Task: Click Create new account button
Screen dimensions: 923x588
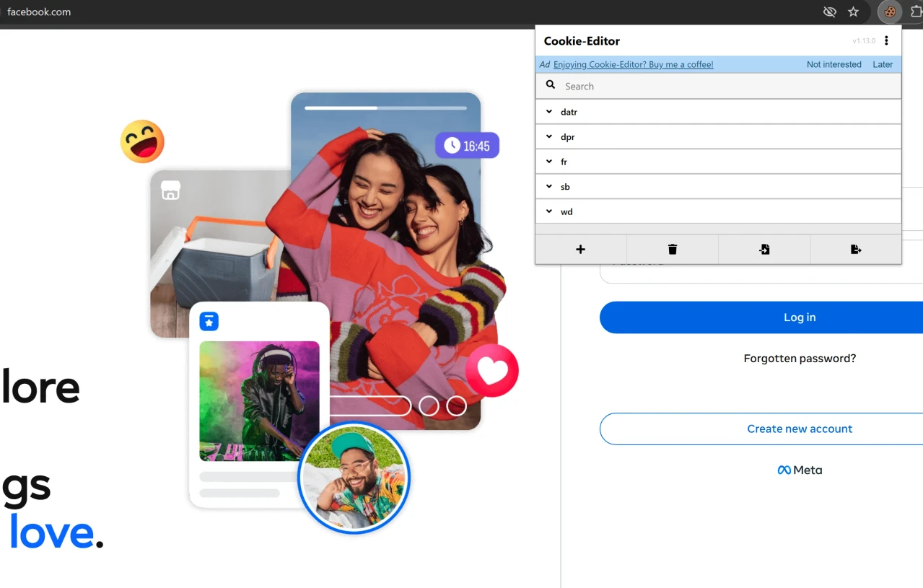Action: pyautogui.click(x=761, y=429)
